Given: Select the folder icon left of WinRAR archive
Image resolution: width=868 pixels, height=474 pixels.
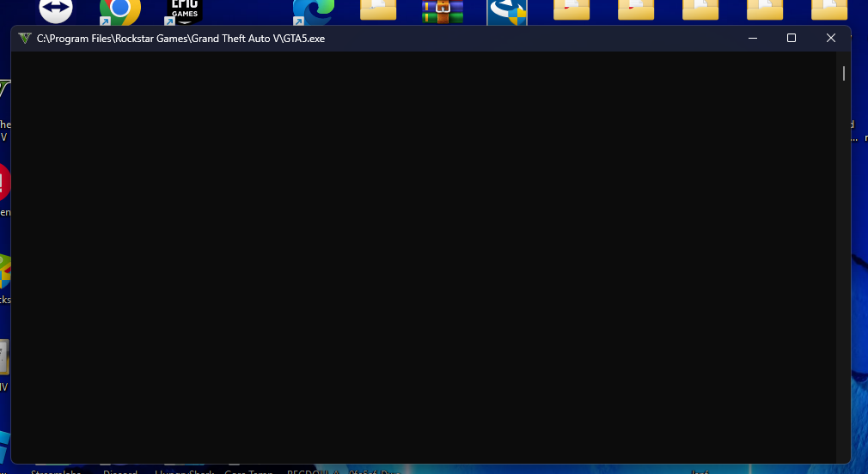Looking at the screenshot, I should pos(378,10).
